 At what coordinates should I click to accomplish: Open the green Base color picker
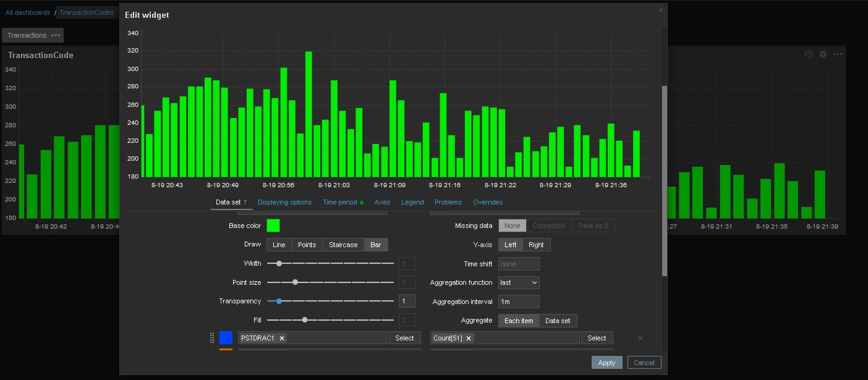273,226
